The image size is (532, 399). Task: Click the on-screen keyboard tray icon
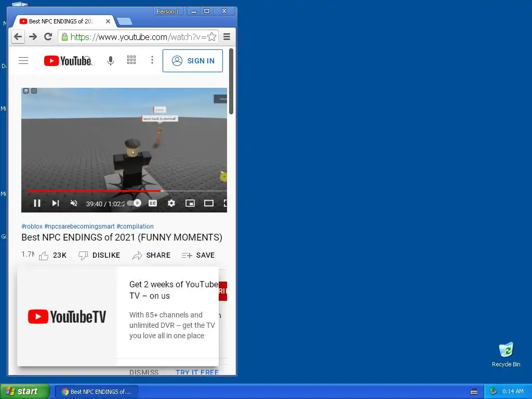pos(474,392)
